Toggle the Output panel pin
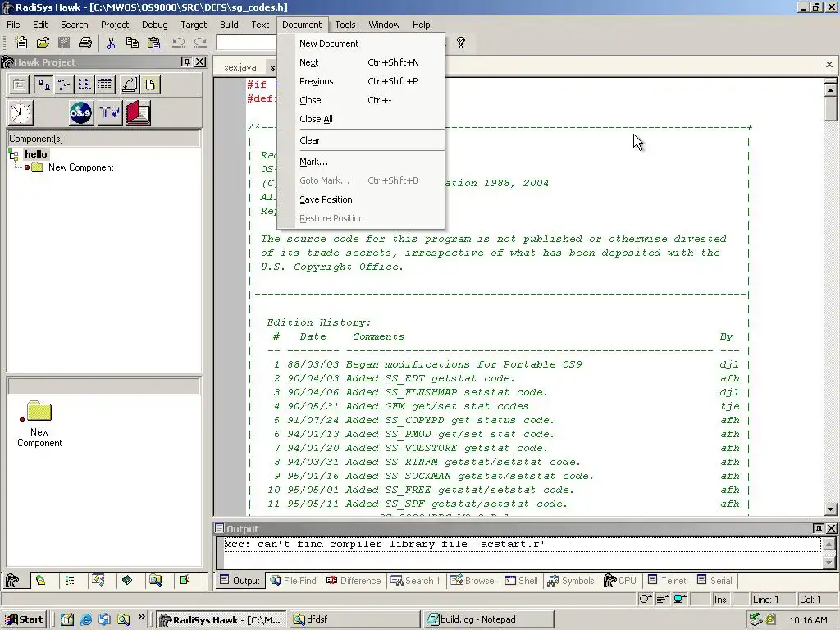 click(x=818, y=529)
